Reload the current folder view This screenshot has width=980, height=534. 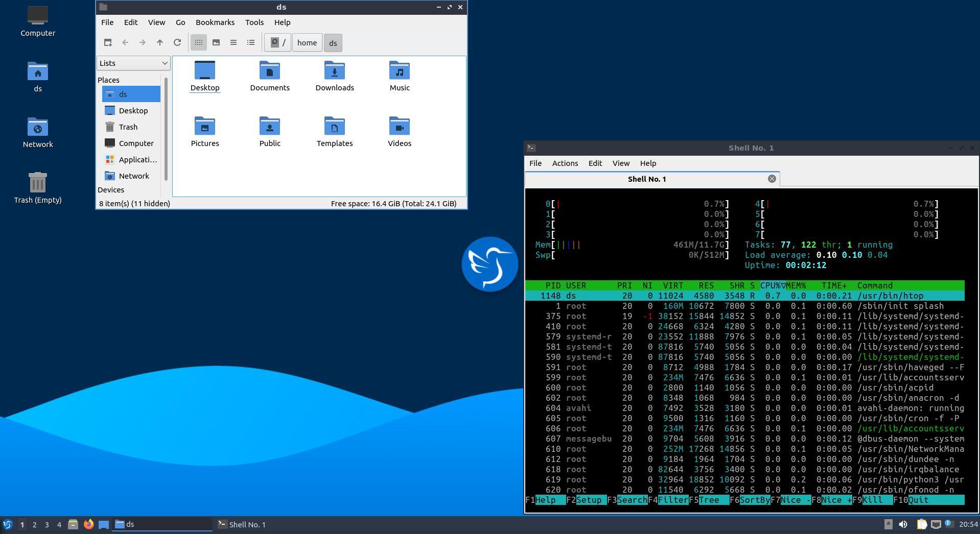pyautogui.click(x=177, y=43)
